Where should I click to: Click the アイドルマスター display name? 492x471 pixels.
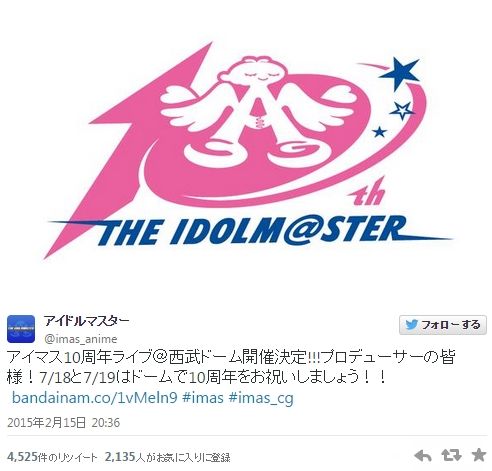[86, 321]
